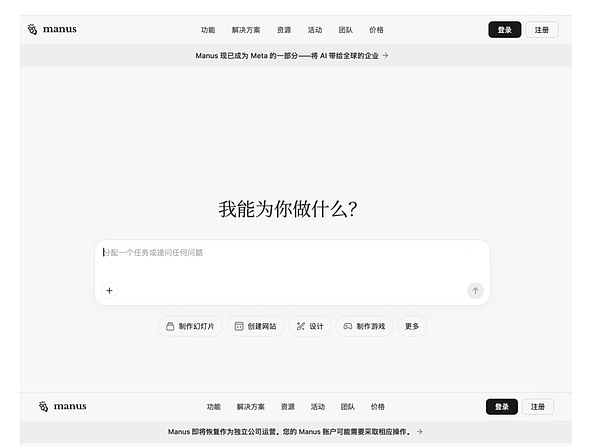The height and width of the screenshot is (446, 600).
Task: Open 功能 menu in the top header
Action: click(x=208, y=30)
